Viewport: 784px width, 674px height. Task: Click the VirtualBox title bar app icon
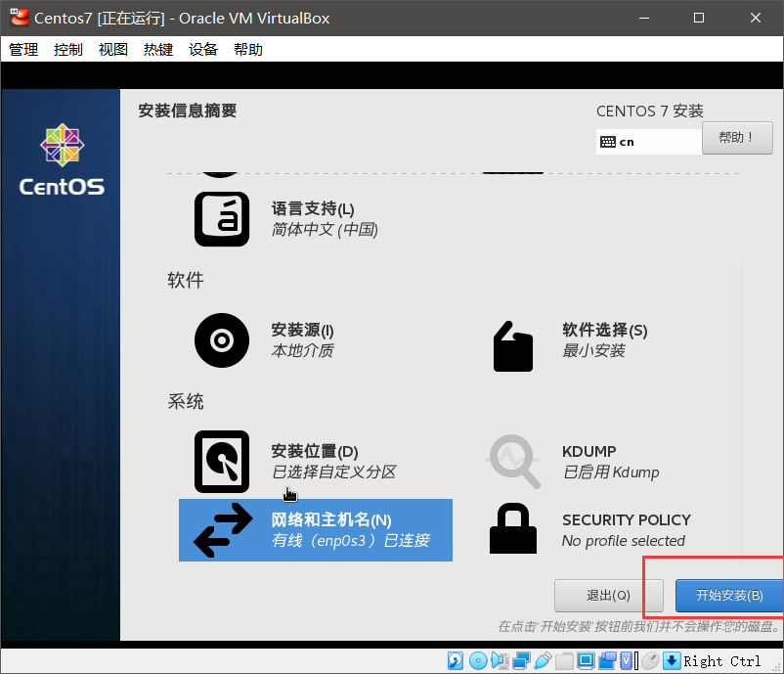click(20, 17)
